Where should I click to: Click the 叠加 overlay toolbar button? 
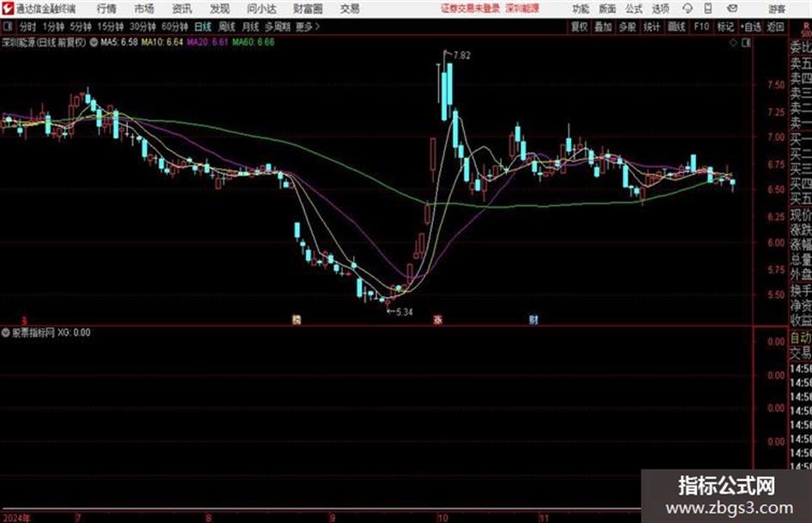coord(603,27)
